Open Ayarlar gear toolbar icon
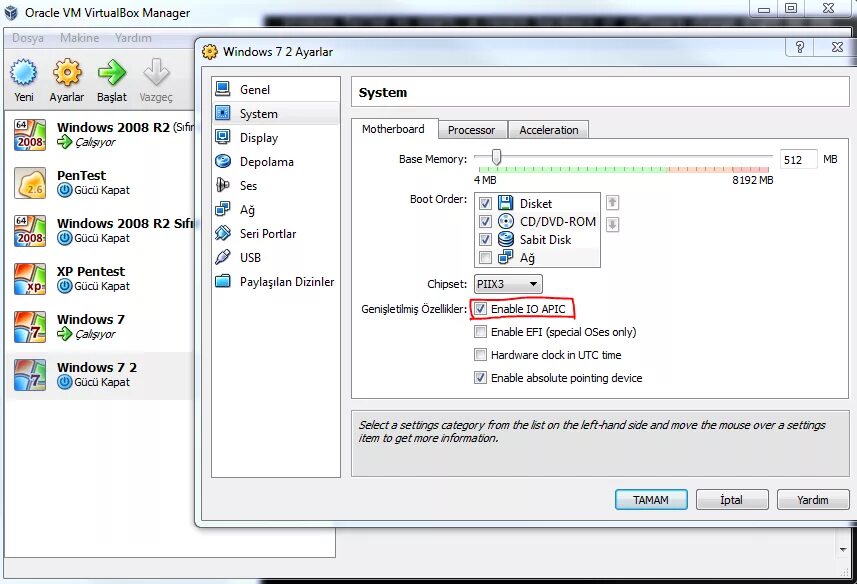This screenshot has height=584, width=857. pyautogui.click(x=67, y=72)
